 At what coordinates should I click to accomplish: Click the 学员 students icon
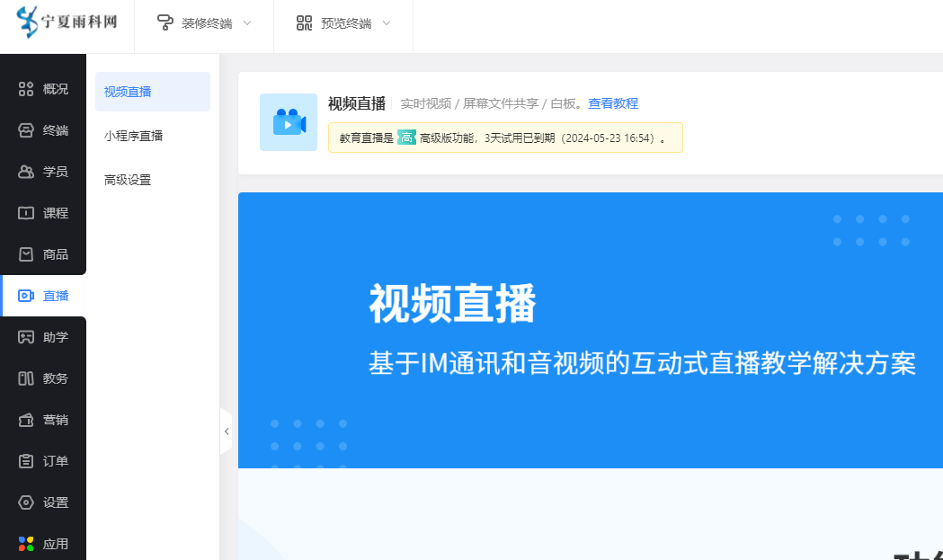pos(26,172)
